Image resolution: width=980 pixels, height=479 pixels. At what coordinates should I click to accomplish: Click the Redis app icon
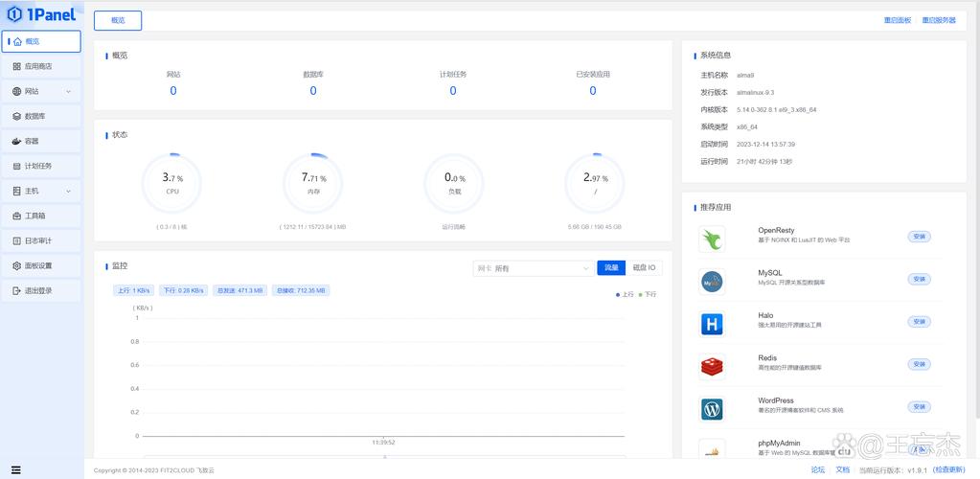click(x=712, y=366)
